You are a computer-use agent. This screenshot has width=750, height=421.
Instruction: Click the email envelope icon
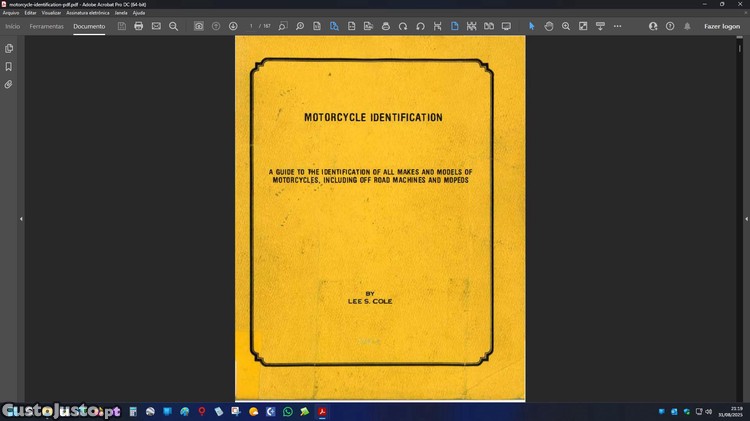pyautogui.click(x=156, y=26)
